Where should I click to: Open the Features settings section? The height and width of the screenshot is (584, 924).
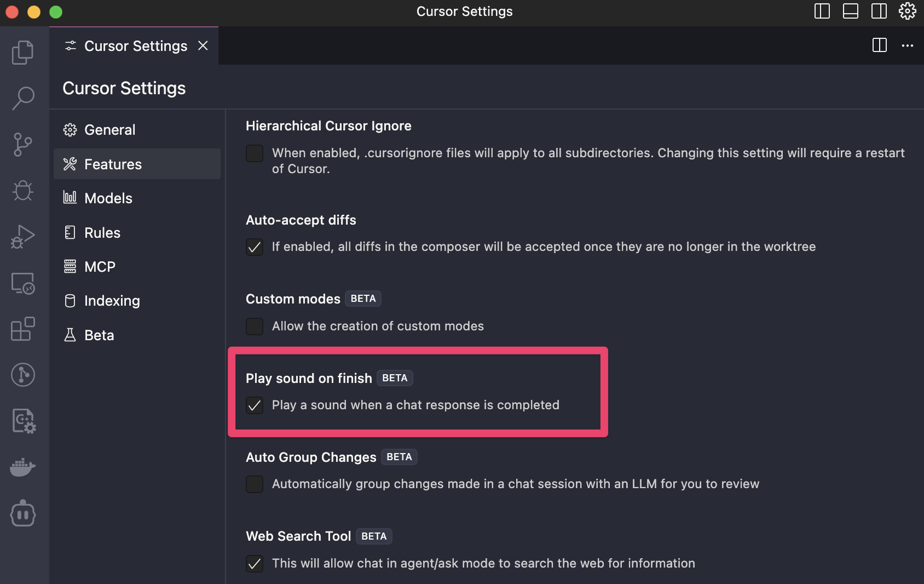pyautogui.click(x=137, y=164)
